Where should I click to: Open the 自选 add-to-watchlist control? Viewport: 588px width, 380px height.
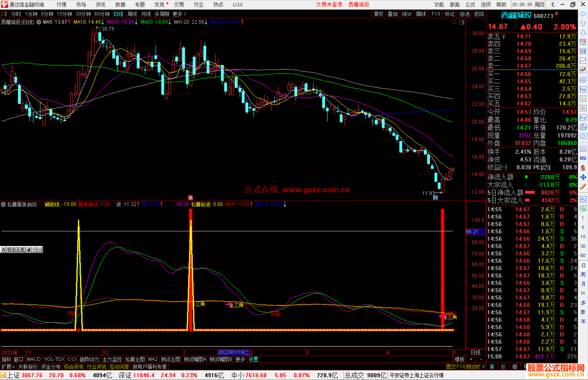pyautogui.click(x=464, y=14)
